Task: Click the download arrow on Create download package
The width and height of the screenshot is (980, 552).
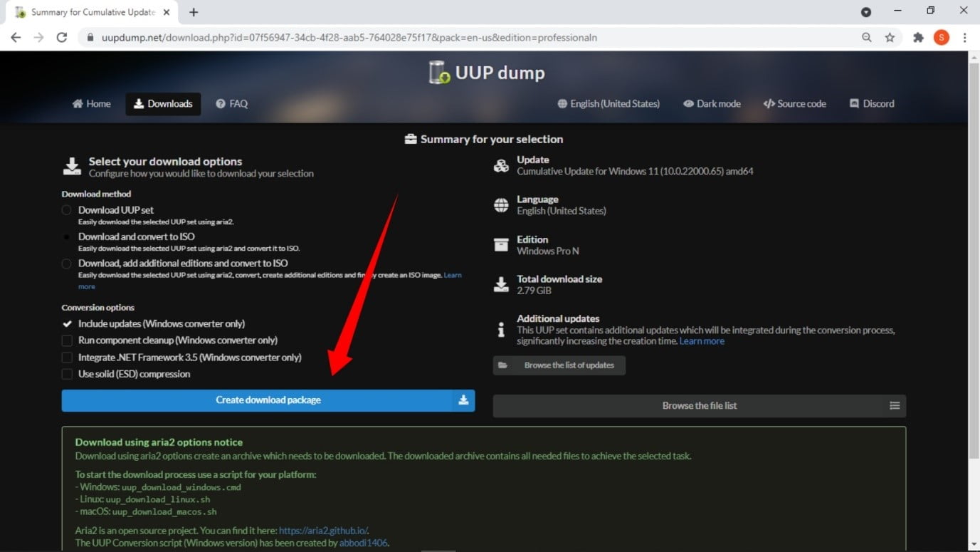Action: pyautogui.click(x=463, y=400)
